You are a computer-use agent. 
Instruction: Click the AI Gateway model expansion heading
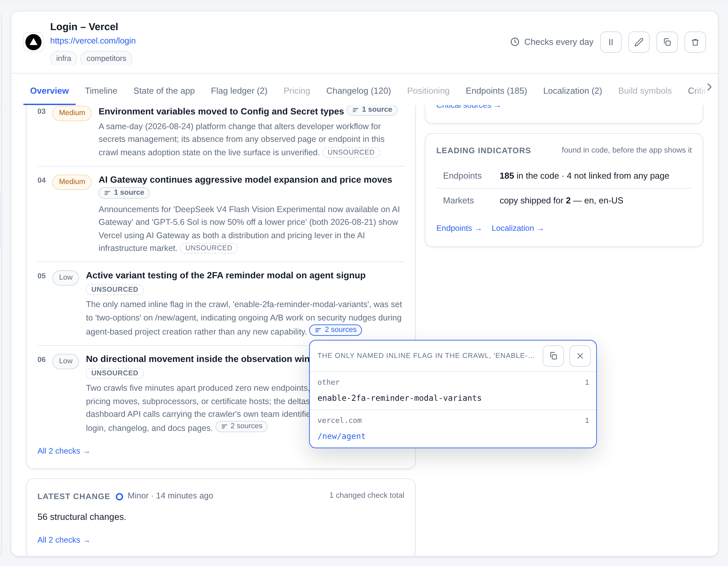click(245, 180)
